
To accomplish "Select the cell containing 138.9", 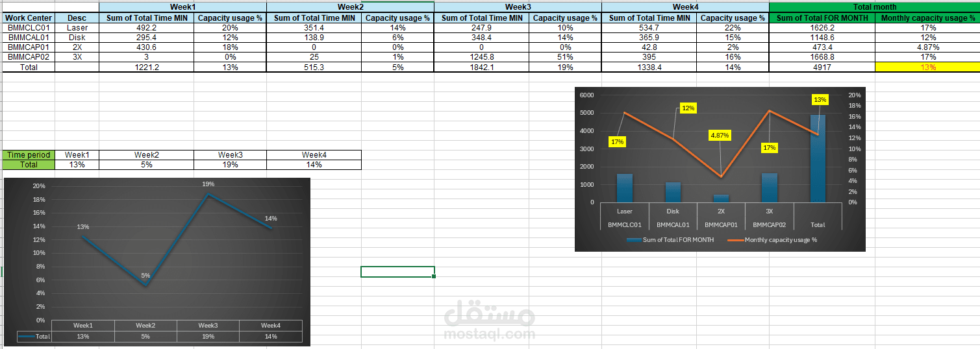I will 314,38.
